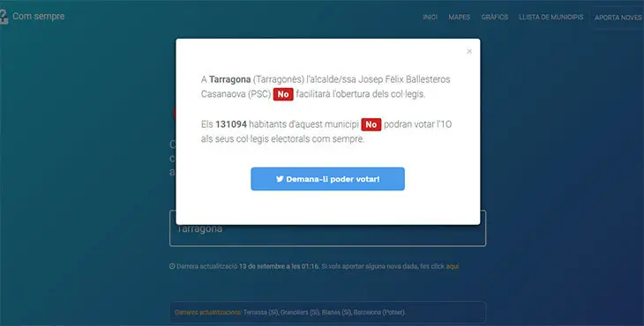The height and width of the screenshot is (326, 644).
Task: Select Terrassa (Sí) in latest updates
Action: [261, 313]
